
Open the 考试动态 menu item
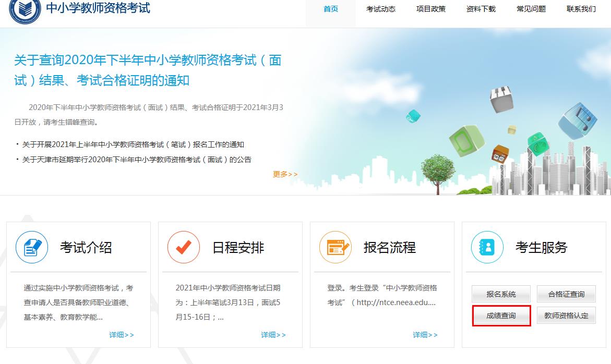pos(381,9)
